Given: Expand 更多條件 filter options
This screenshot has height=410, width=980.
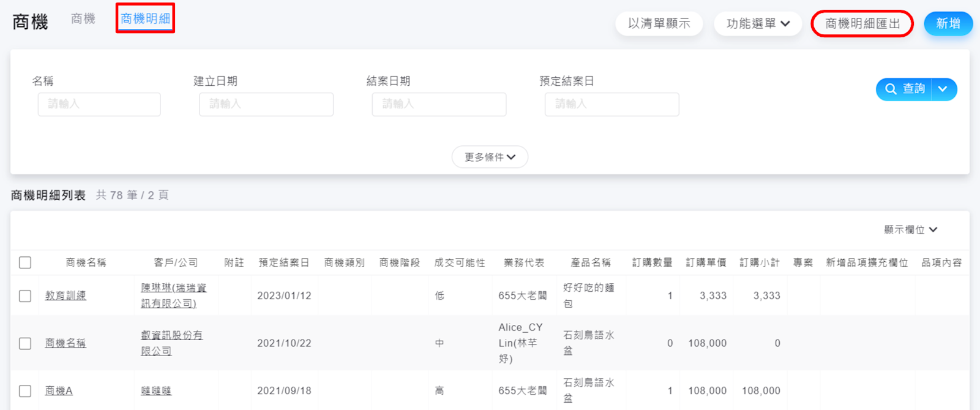Looking at the screenshot, I should coord(490,158).
